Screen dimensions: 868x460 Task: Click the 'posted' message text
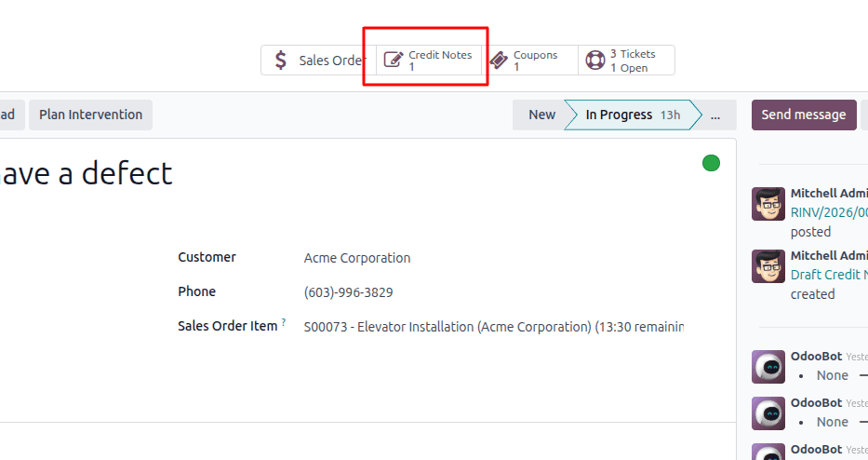point(810,232)
